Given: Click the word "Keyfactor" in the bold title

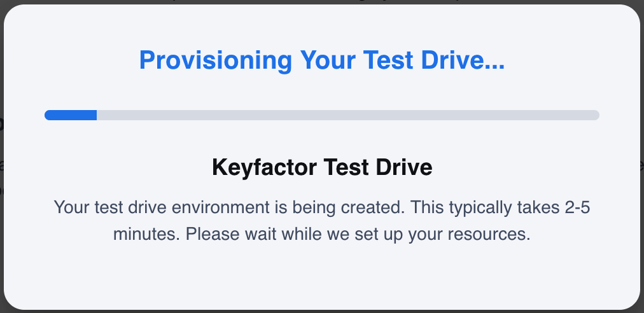Looking at the screenshot, I should (265, 167).
